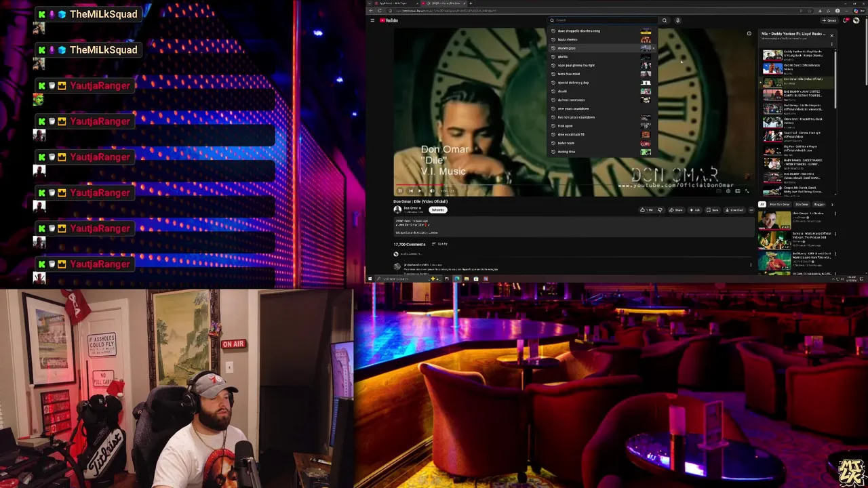
Task: Open the Sort by comments dropdown
Action: (x=440, y=244)
